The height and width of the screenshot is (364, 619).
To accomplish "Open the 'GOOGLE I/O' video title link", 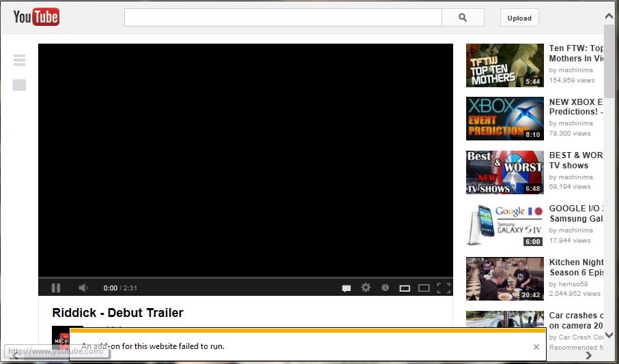I will click(576, 213).
